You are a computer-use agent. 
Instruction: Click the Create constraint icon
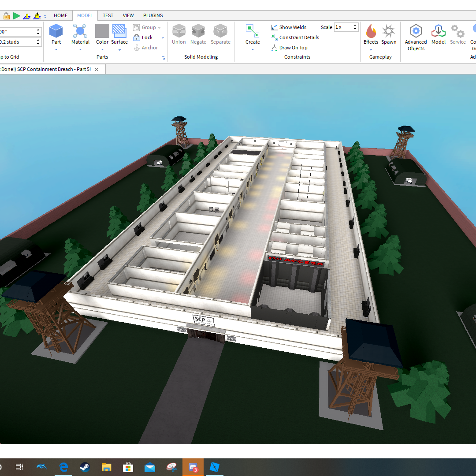coord(253,31)
